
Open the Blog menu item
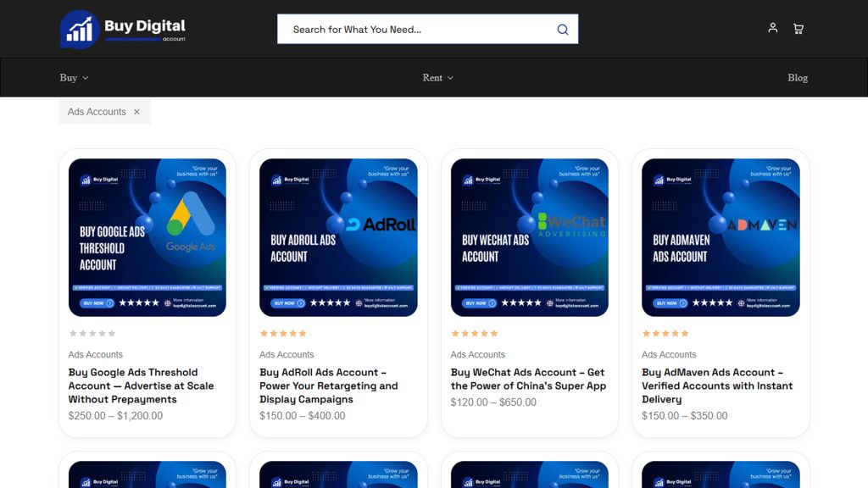797,77
